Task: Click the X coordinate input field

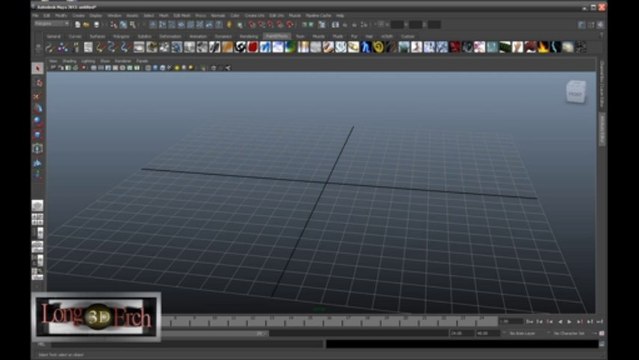Action: (397, 25)
